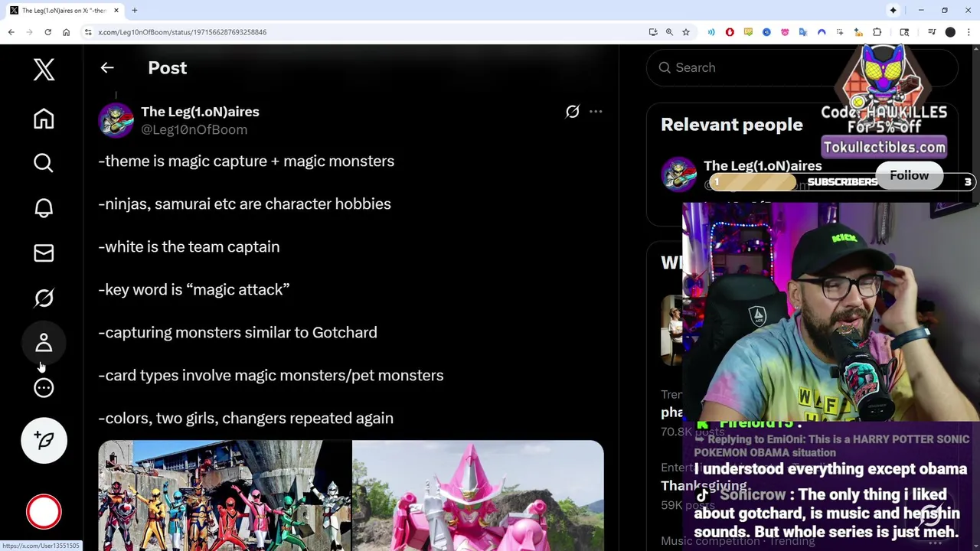Click browser forward button

click(x=29, y=32)
